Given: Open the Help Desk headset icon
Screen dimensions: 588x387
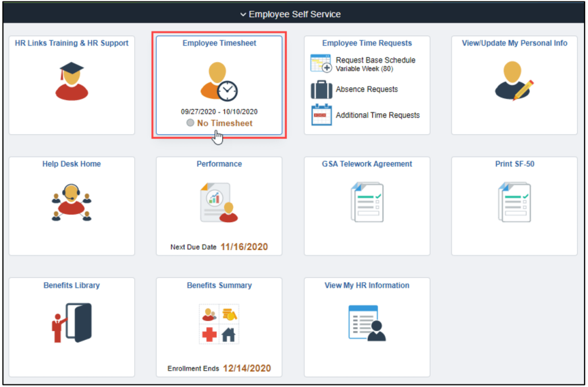Looking at the screenshot, I should [72, 202].
